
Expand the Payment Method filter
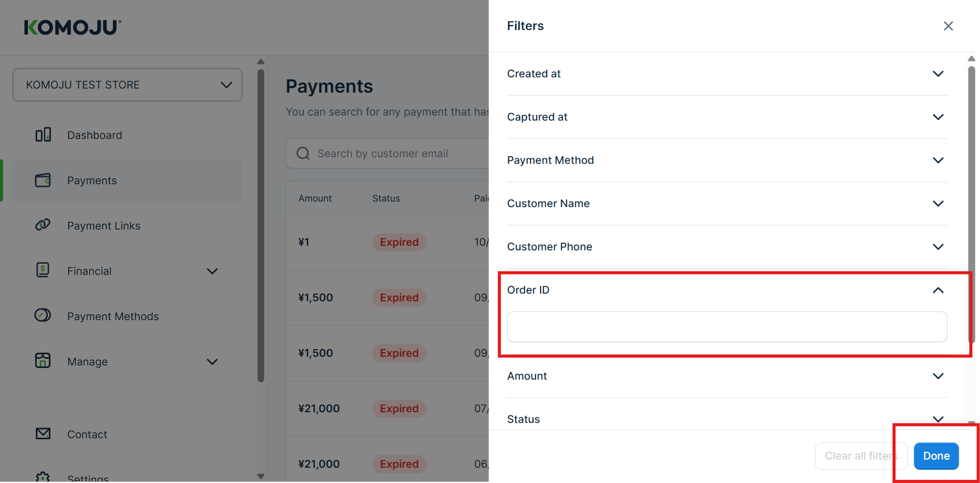click(x=938, y=160)
